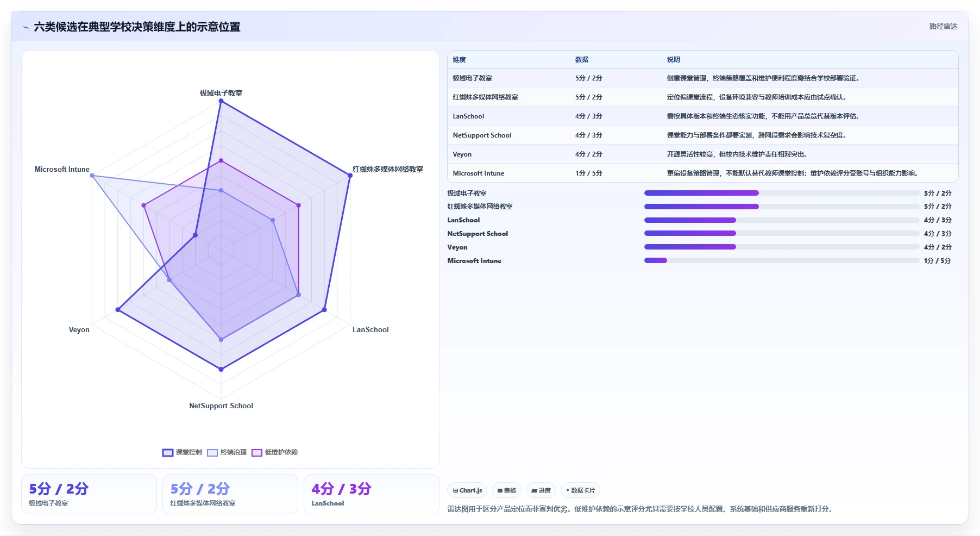Click the 课堂控制 data point on the Veyon axis

point(118,310)
